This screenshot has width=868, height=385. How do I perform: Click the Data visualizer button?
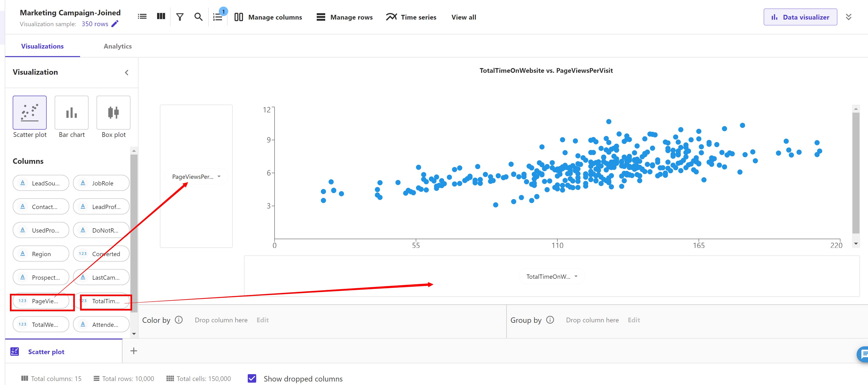click(800, 17)
